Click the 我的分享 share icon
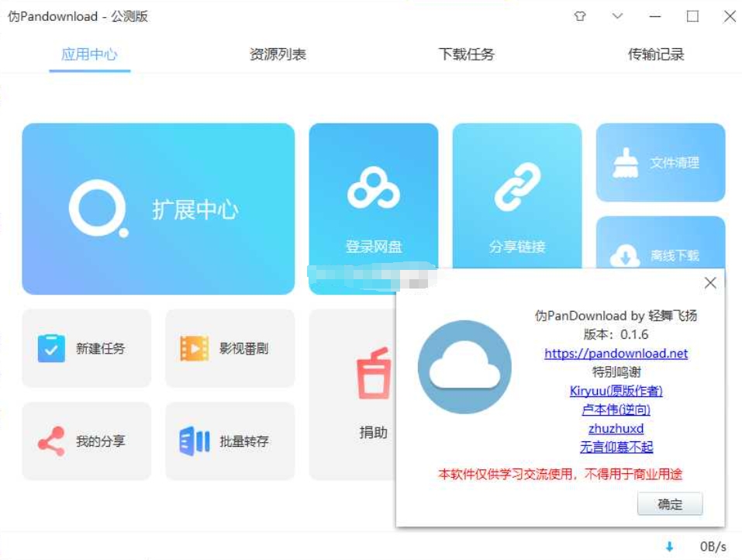The height and width of the screenshot is (560, 742). [x=51, y=441]
